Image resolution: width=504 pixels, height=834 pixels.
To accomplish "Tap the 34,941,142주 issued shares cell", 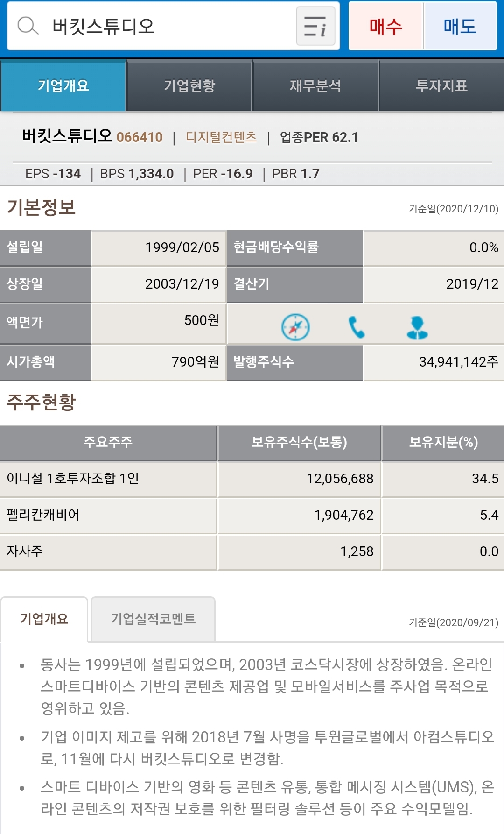I will [434, 362].
